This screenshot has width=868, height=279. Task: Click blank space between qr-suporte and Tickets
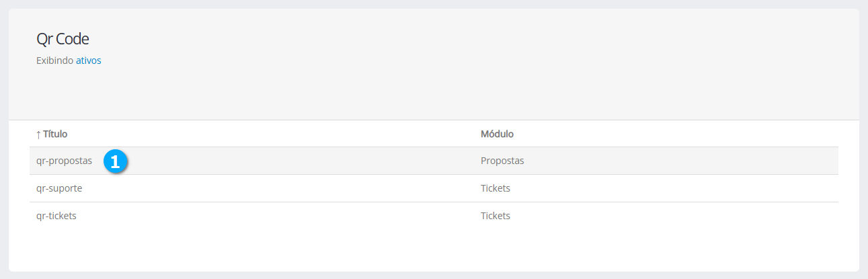(x=282, y=188)
